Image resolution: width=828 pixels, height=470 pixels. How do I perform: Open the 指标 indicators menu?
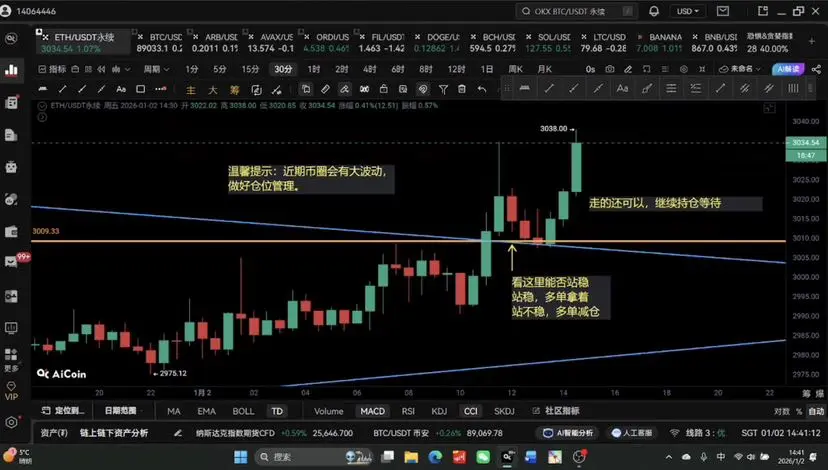coord(52,69)
